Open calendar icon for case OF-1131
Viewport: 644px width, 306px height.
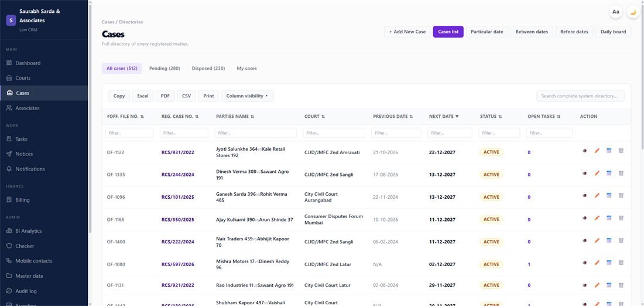[x=609, y=285]
